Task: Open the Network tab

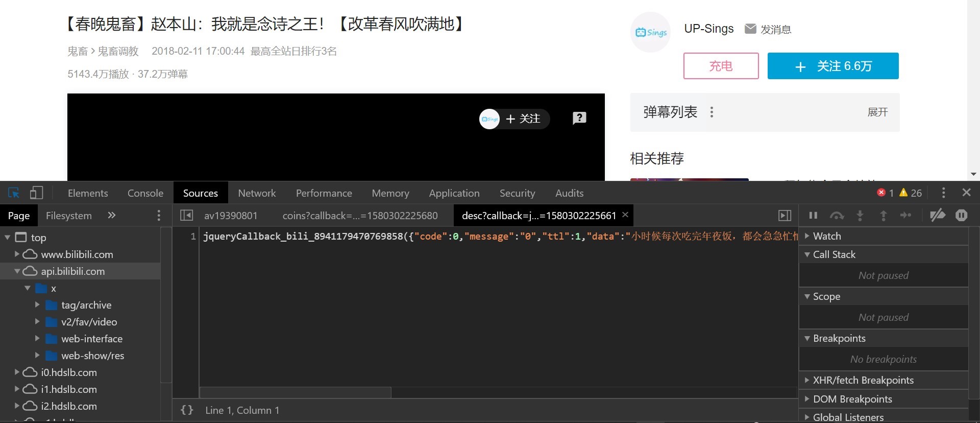Action: [x=257, y=193]
